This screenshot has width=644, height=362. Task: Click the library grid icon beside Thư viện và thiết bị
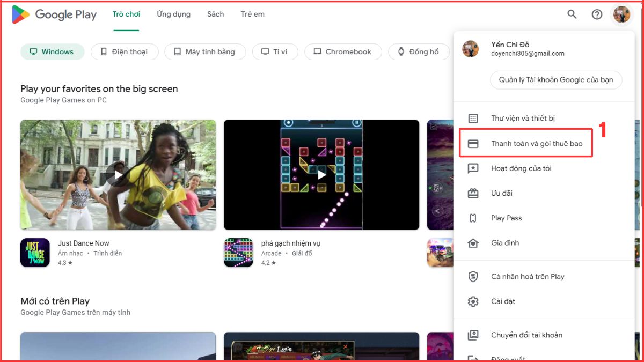coord(473,119)
